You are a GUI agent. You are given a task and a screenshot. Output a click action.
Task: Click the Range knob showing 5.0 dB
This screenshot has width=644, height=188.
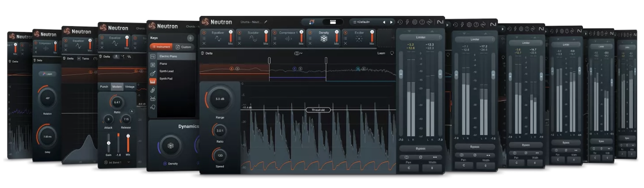pyautogui.click(x=220, y=99)
